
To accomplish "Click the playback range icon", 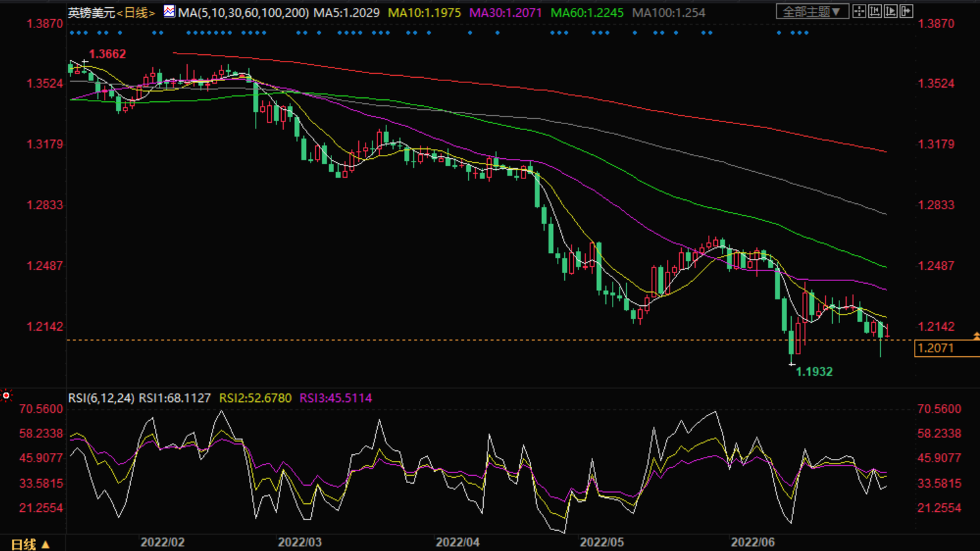I will pos(890,11).
